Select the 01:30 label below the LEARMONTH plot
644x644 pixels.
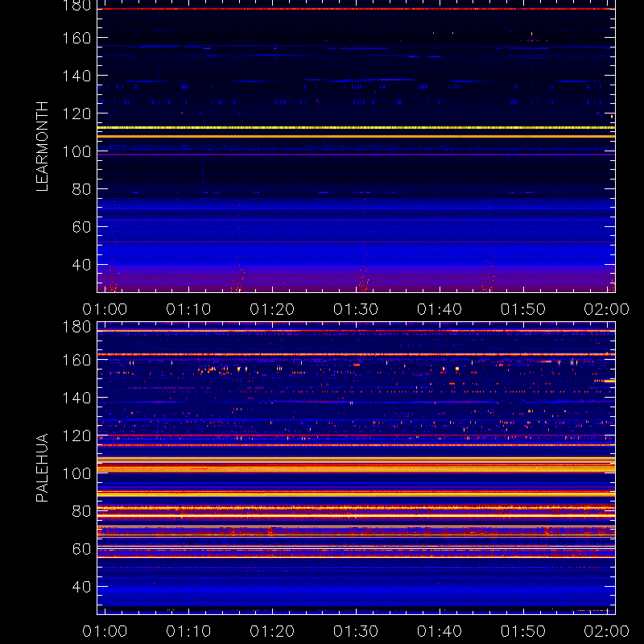[356, 309]
